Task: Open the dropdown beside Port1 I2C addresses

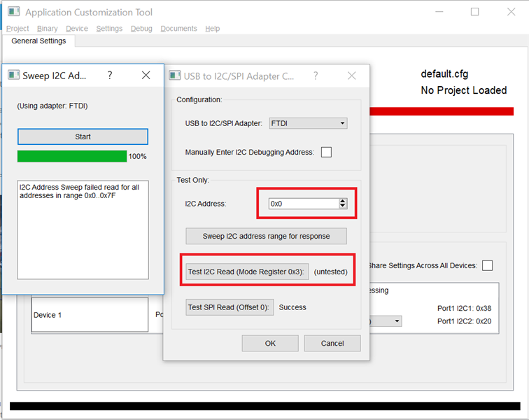Action: [386, 321]
